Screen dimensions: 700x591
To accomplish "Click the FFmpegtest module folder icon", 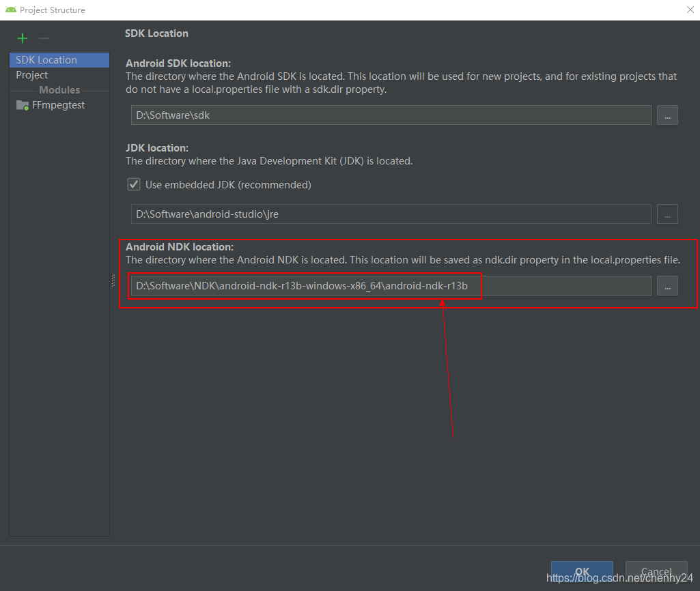I will (23, 105).
